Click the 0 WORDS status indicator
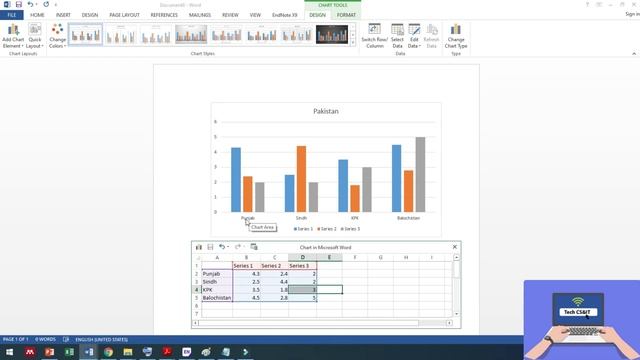Image resolution: width=640 pixels, height=360 pixels. click(45, 340)
